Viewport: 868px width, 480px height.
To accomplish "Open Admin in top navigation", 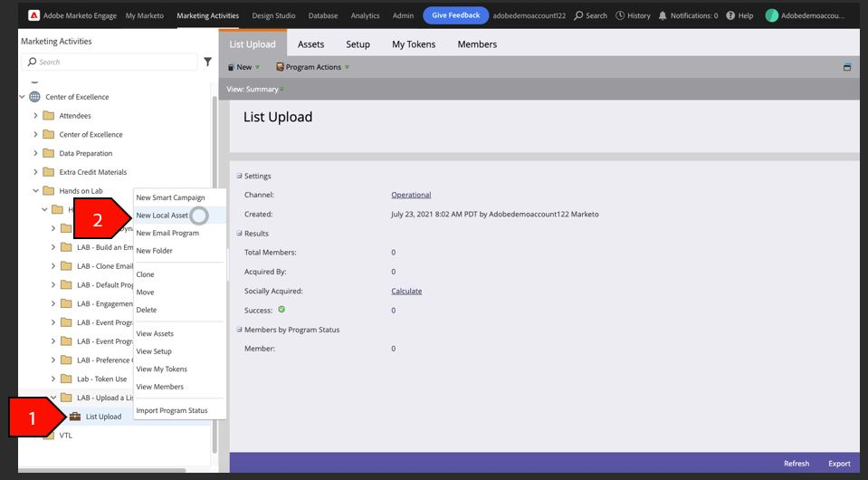I will pos(403,15).
